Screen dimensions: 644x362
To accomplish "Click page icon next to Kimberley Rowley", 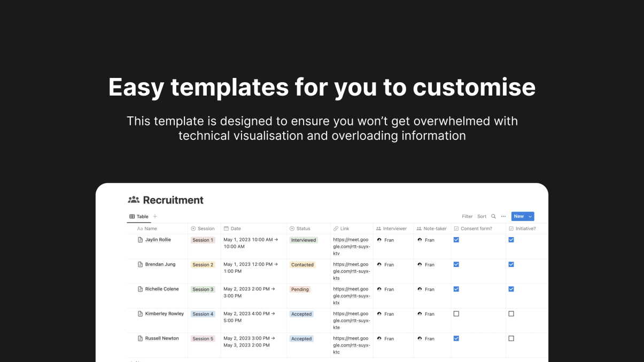I will coord(141,313).
